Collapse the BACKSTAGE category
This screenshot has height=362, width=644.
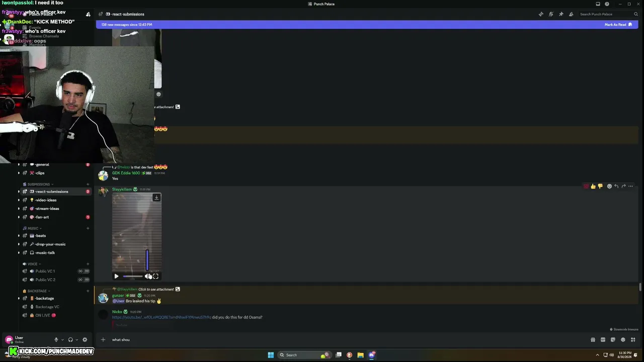tap(37, 291)
